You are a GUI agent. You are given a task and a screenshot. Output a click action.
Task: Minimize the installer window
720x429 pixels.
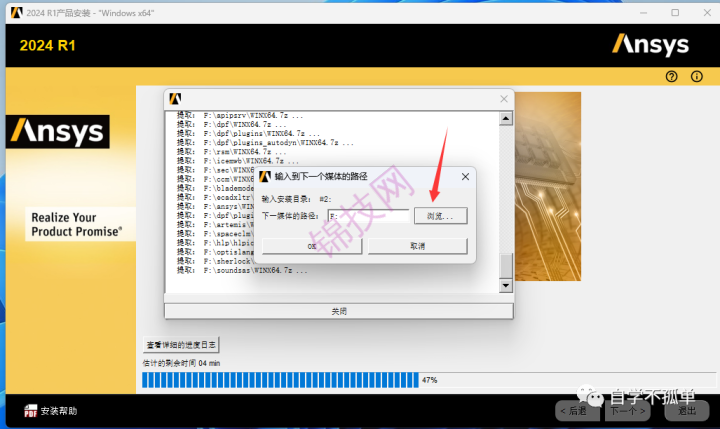point(643,13)
